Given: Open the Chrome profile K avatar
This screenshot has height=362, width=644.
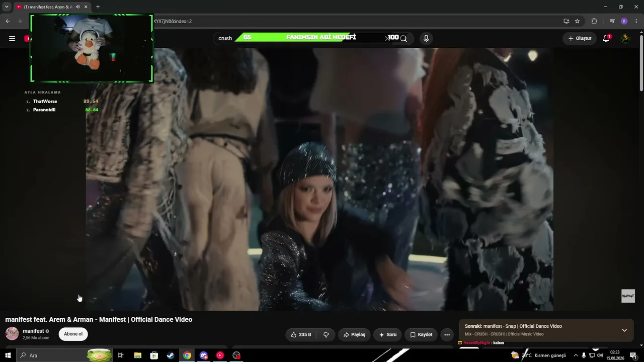Looking at the screenshot, I should tap(624, 21).
